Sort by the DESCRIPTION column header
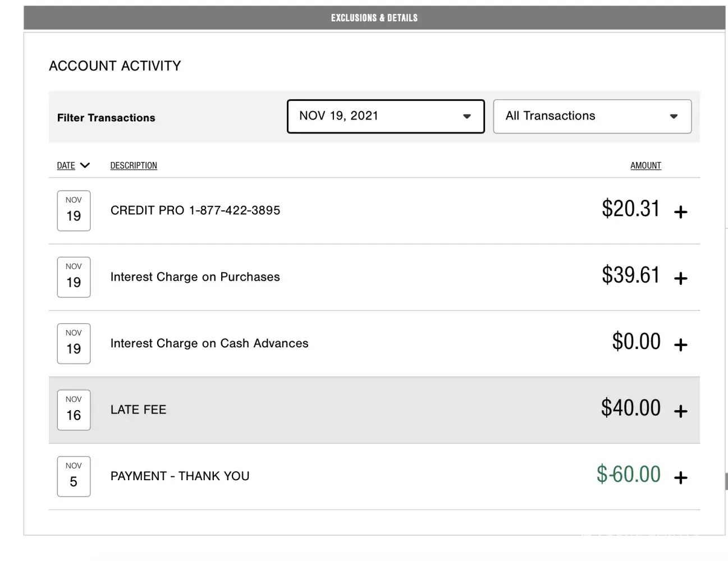The image size is (728, 561). [x=134, y=165]
